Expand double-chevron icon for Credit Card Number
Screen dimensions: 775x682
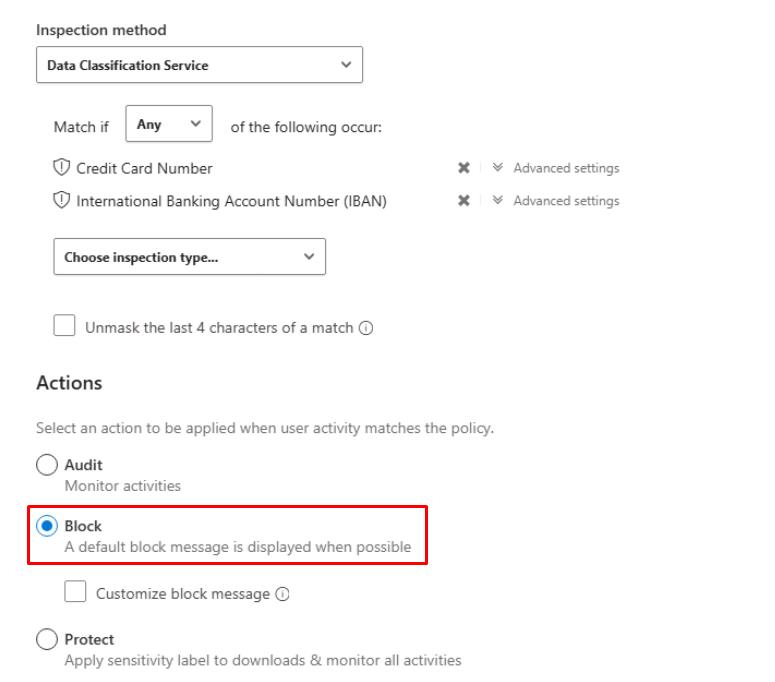tap(498, 168)
